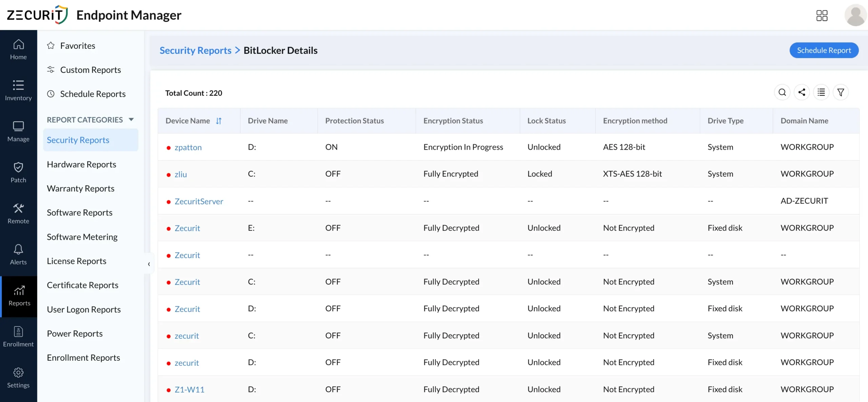
Task: Open Alerts bell section
Action: point(18,255)
